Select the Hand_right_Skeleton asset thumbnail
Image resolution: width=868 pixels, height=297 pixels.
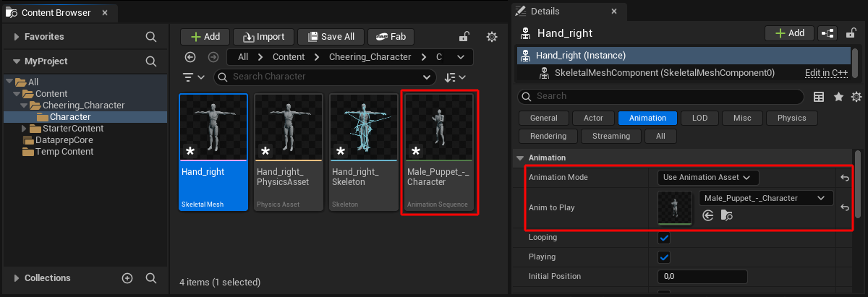point(364,152)
